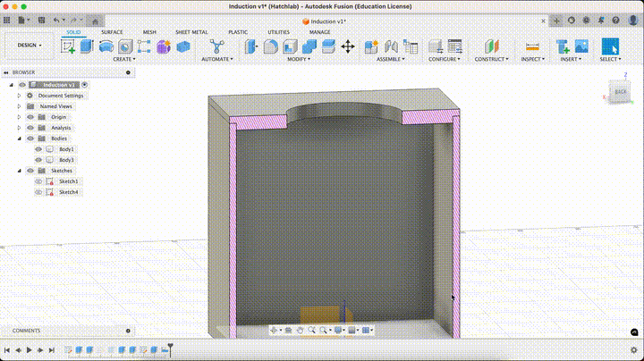Switch to the MANAGE tab

pos(319,32)
